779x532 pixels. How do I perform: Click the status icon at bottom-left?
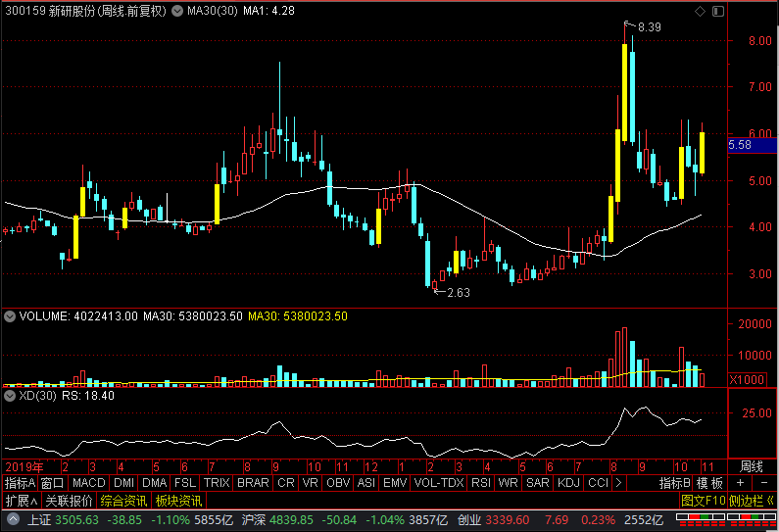[x=12, y=519]
